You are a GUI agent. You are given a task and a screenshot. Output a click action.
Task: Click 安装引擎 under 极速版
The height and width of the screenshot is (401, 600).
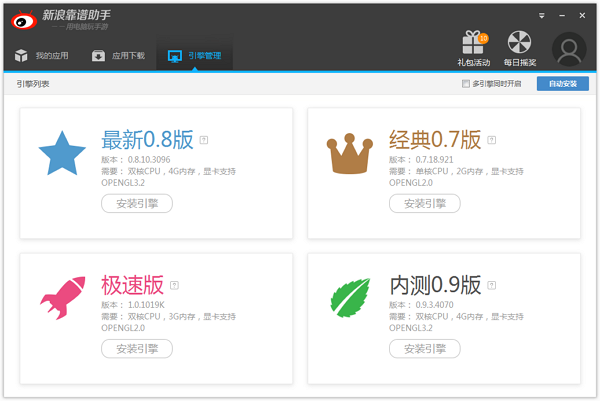tap(137, 349)
